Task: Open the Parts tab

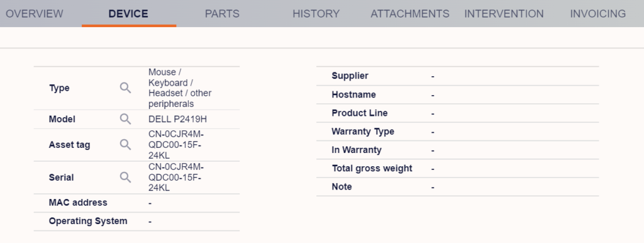Action: (x=222, y=14)
